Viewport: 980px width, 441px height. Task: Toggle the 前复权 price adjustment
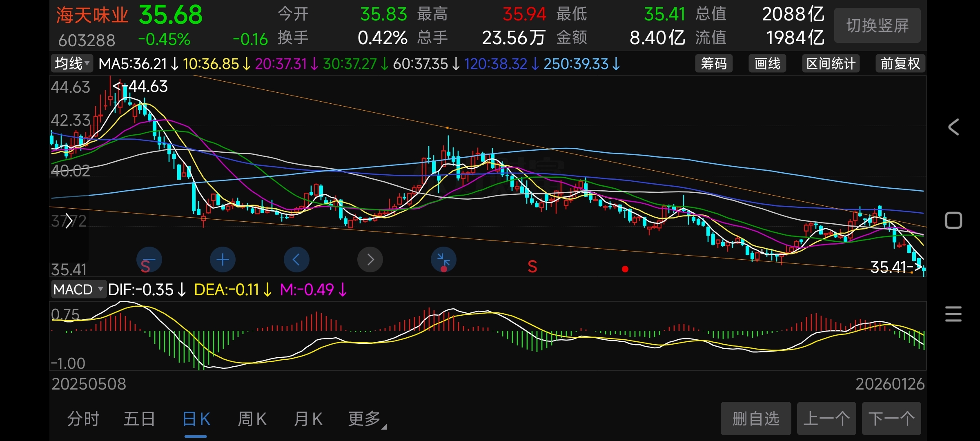[x=900, y=64]
